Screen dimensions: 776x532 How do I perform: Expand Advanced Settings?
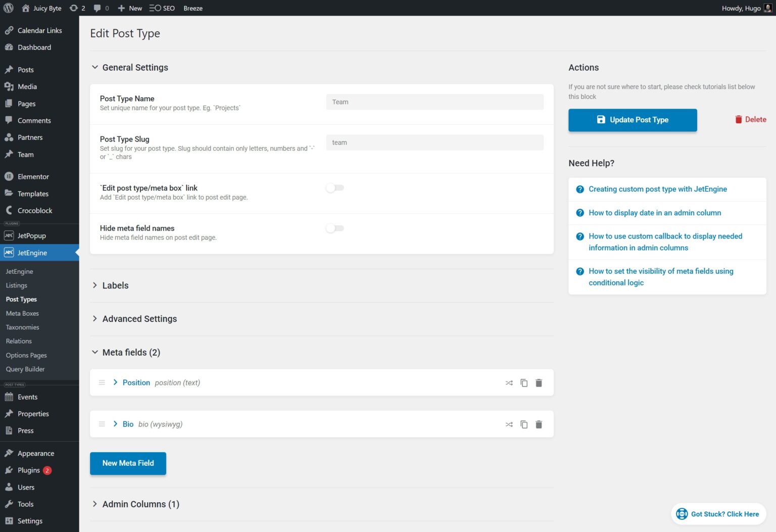(139, 318)
